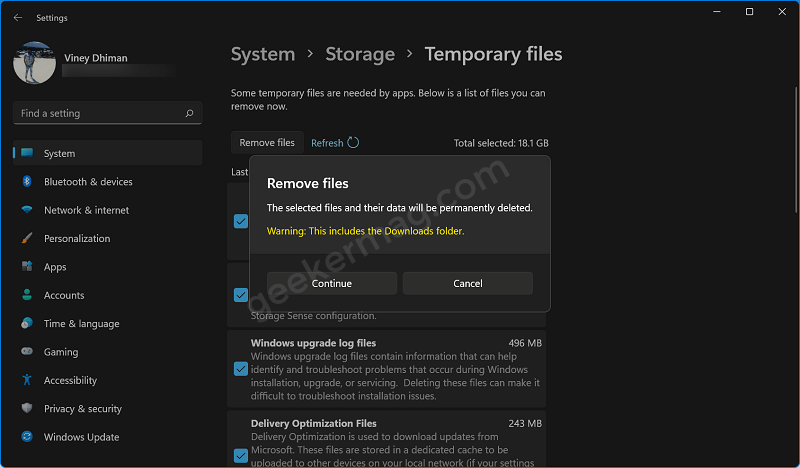Minimize the Settings window
This screenshot has width=800, height=468.
coord(717,11)
